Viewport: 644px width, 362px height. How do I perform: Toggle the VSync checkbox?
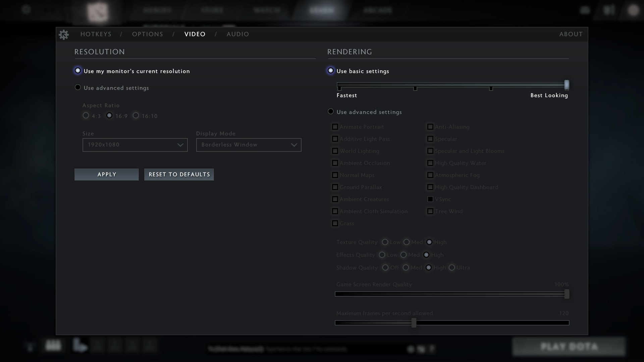click(x=430, y=199)
